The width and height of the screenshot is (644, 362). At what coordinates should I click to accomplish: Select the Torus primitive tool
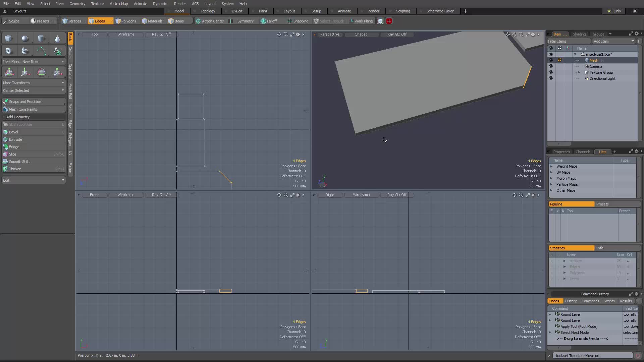click(x=9, y=51)
